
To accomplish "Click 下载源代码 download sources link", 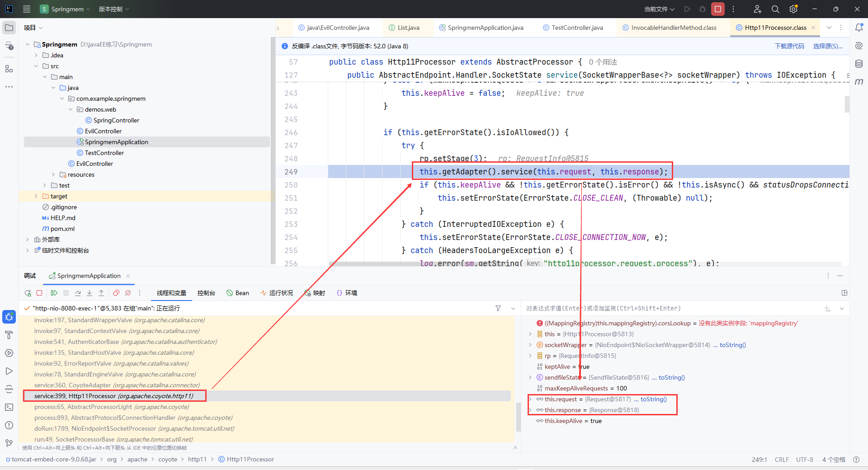I will click(789, 46).
